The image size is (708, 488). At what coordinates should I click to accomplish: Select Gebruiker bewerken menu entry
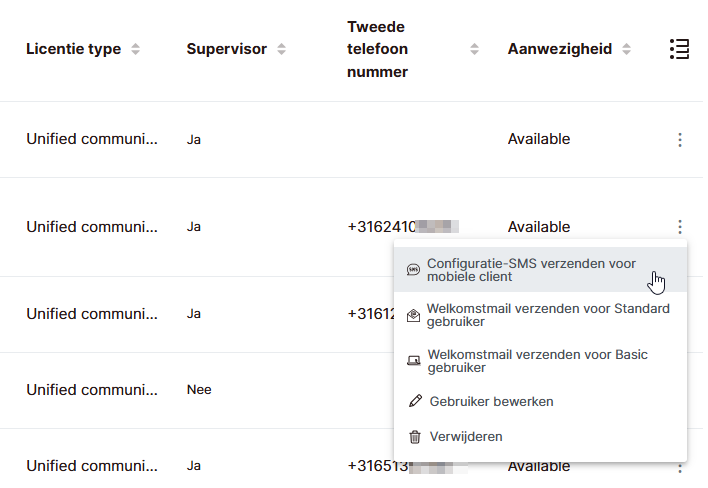491,402
